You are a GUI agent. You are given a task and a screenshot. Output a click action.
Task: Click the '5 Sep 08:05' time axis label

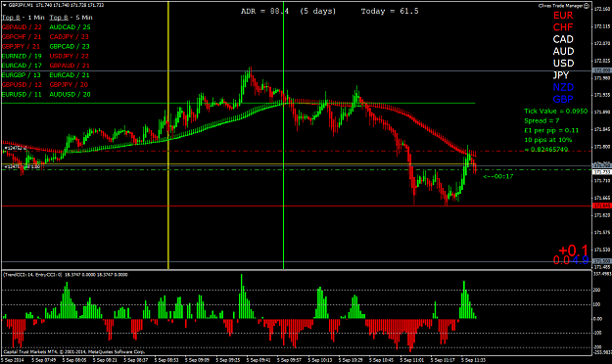74,360
